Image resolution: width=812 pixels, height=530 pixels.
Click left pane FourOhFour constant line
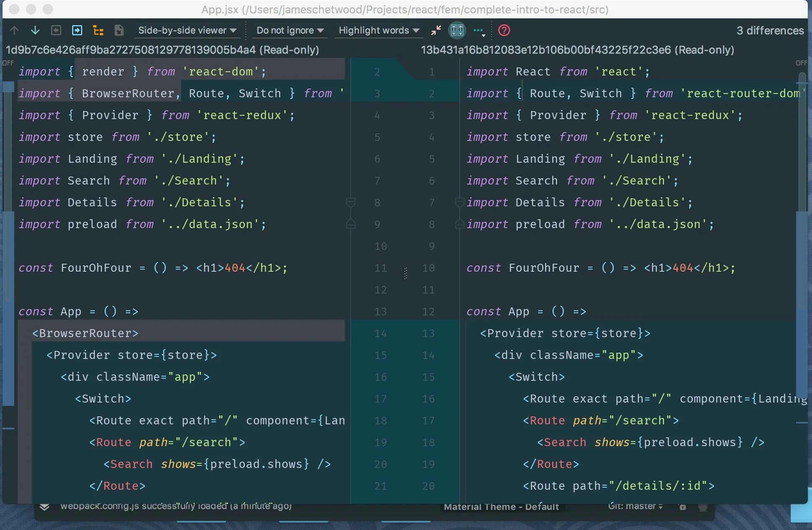coord(153,268)
